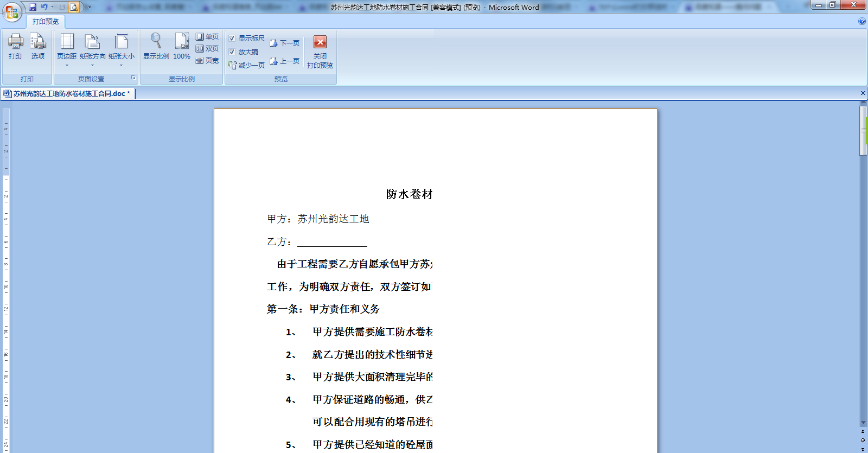Image resolution: width=868 pixels, height=453 pixels.
Task: Open the 纸张大小 paper size dropdown
Action: coord(122,50)
